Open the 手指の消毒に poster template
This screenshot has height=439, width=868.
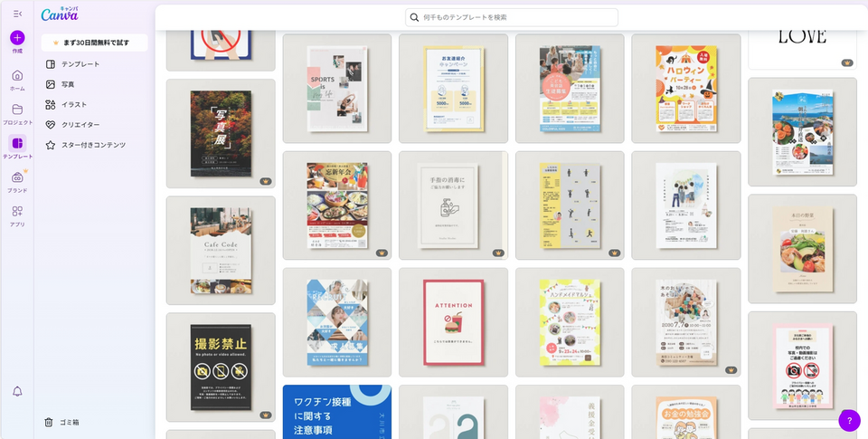click(x=453, y=205)
